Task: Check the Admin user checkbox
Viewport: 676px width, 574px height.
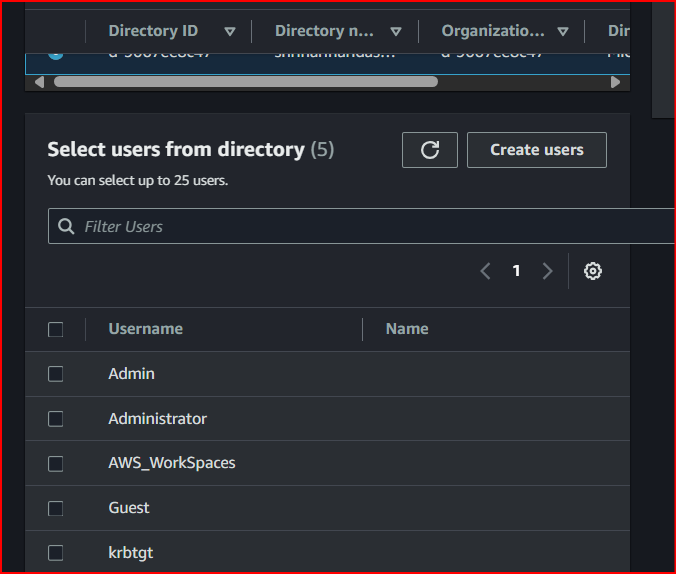Action: click(56, 374)
